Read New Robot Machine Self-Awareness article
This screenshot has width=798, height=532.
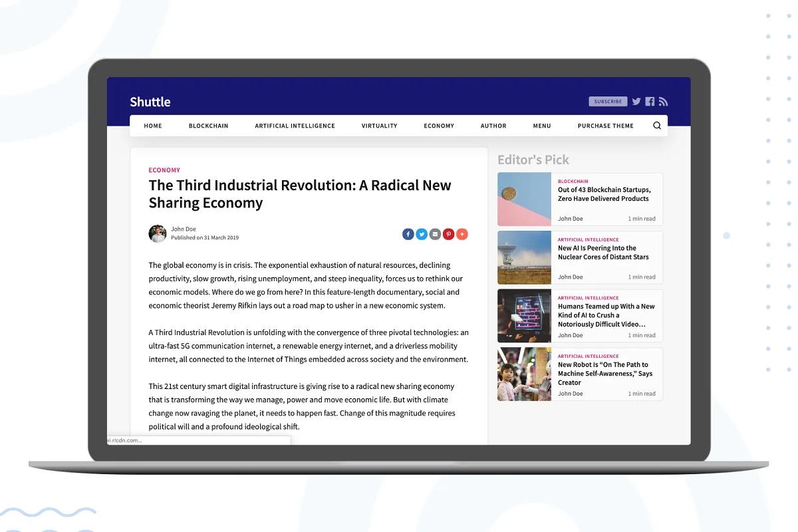604,373
